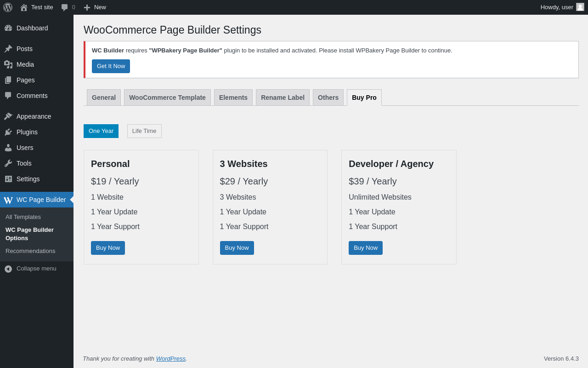The height and width of the screenshot is (368, 588).
Task: Open Recommendations submenu item
Action: click(30, 251)
